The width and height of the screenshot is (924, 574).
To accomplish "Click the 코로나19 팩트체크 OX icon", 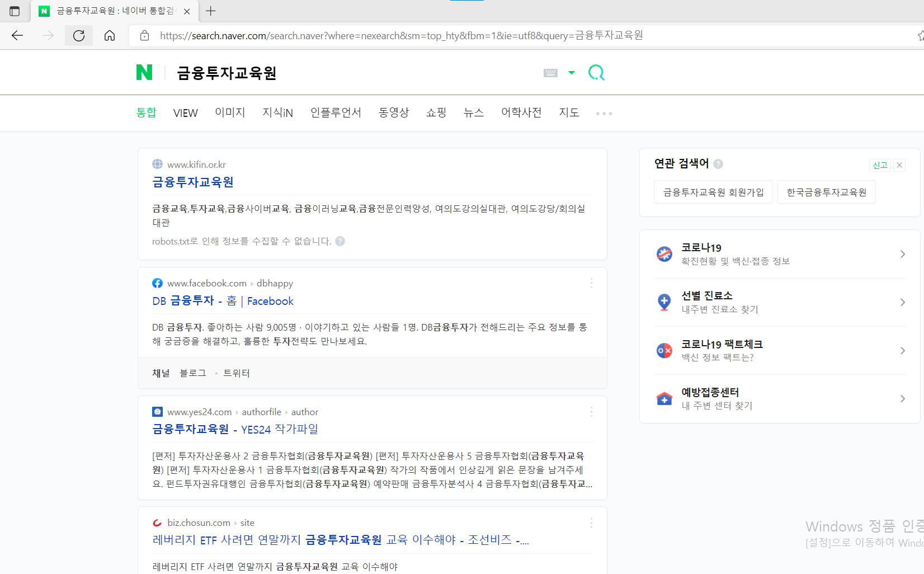I will point(664,351).
